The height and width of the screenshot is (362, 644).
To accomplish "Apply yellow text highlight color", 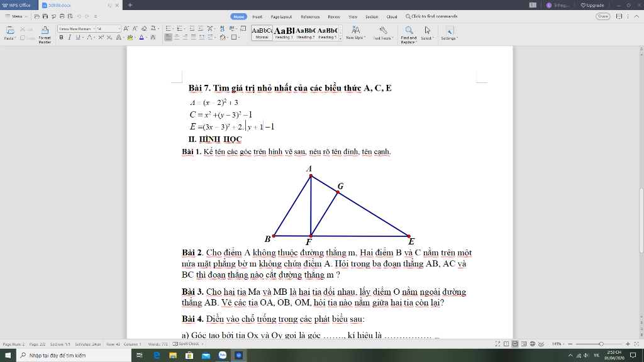I will 130,37.
